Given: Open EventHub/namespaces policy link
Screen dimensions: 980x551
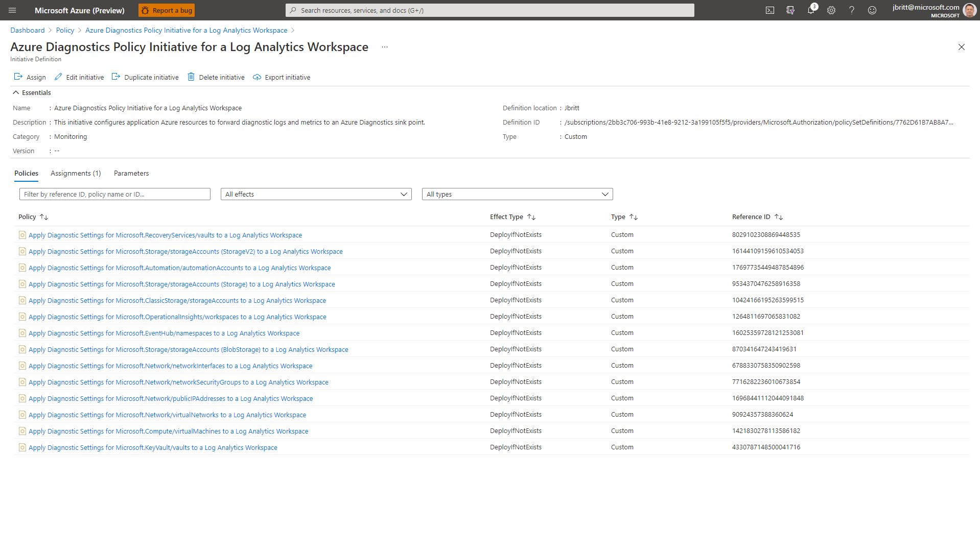Looking at the screenshot, I should [164, 333].
